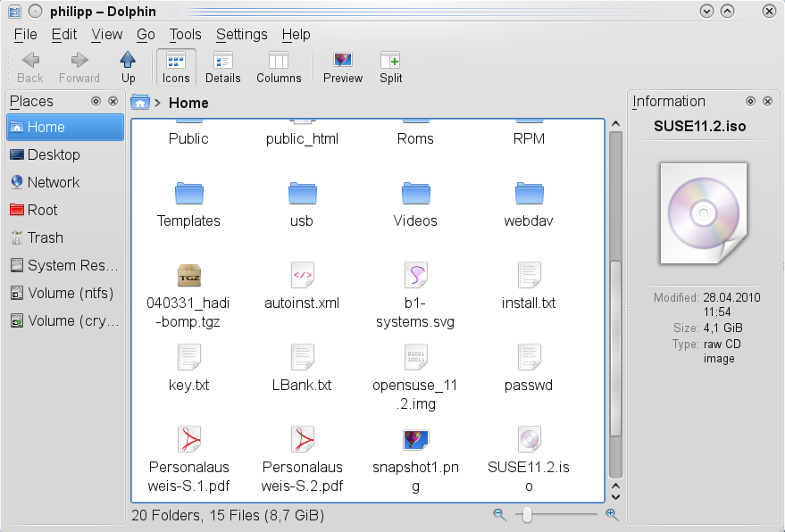The width and height of the screenshot is (785, 532).
Task: Switch to Columns view mode
Action: (x=279, y=67)
